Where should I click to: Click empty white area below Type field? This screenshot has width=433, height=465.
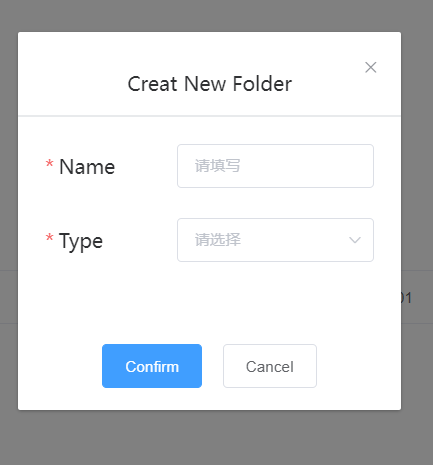[209, 300]
